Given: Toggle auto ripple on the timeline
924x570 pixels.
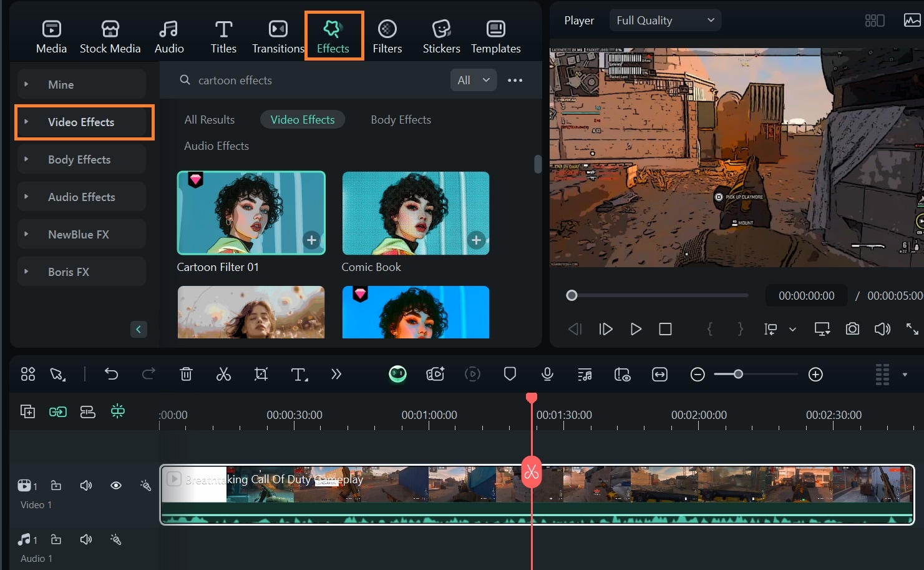Looking at the screenshot, I should (88, 411).
